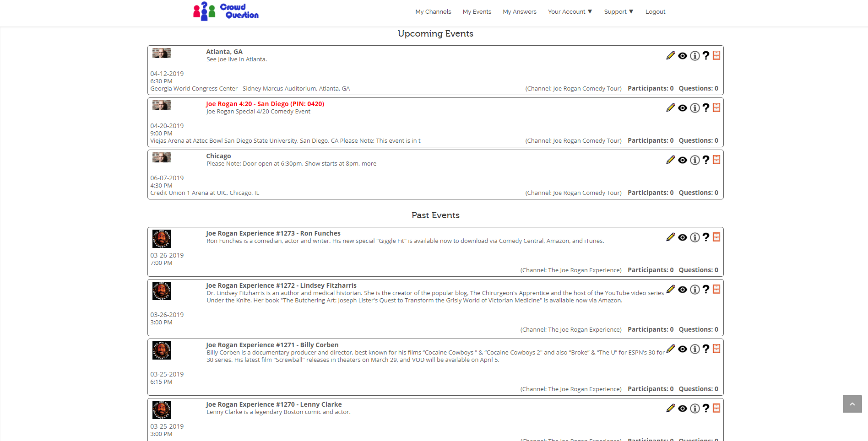Open info for the Atlanta, GA event

point(695,56)
